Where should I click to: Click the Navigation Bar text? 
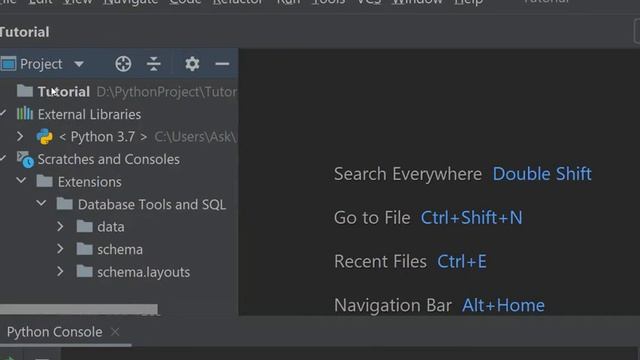[393, 305]
